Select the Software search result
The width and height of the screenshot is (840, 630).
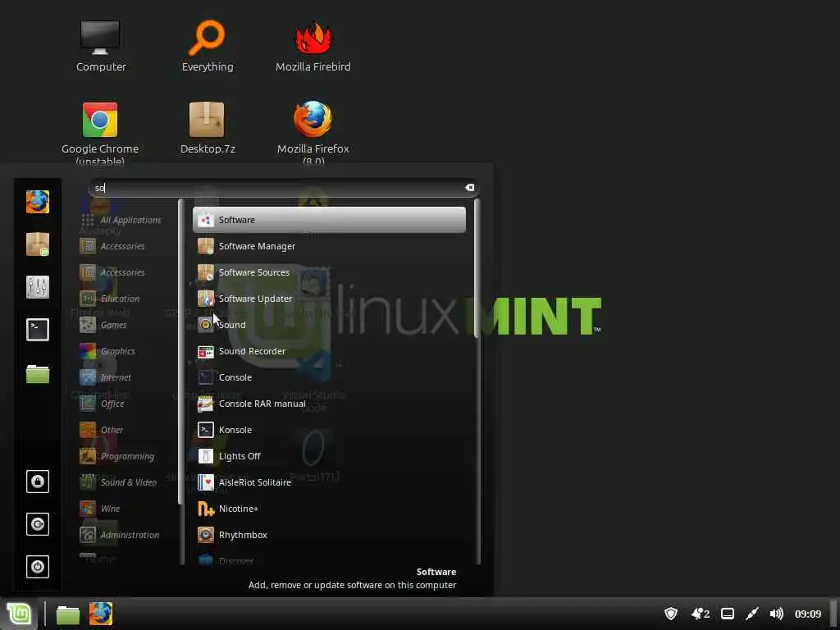329,220
